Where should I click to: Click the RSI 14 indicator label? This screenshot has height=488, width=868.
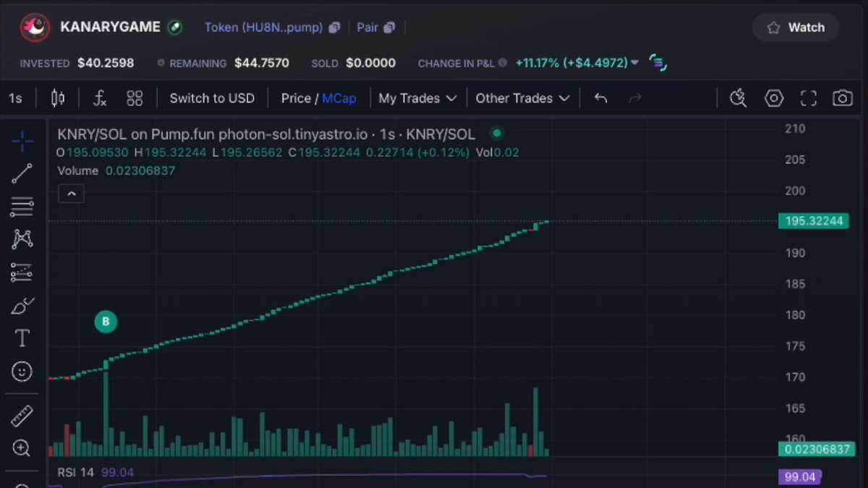[x=77, y=473]
